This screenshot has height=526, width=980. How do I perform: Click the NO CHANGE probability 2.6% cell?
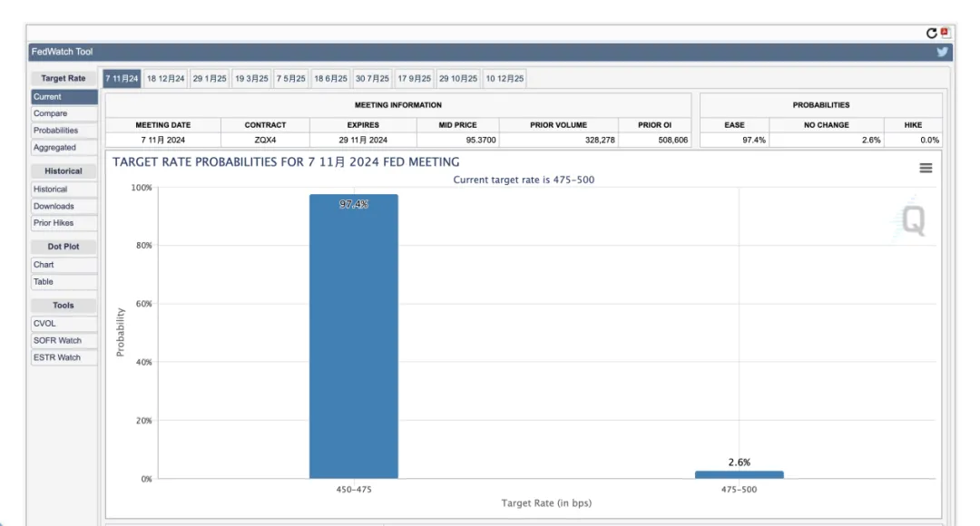tap(827, 140)
